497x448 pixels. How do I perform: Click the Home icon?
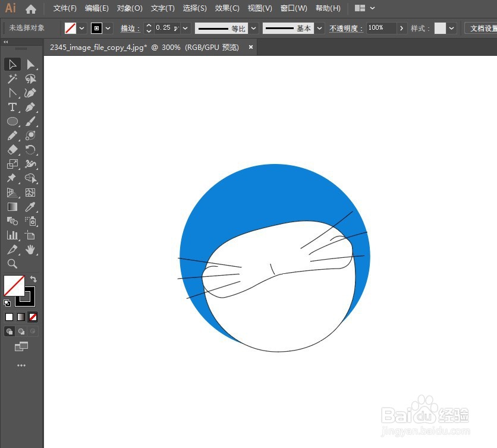(x=31, y=8)
